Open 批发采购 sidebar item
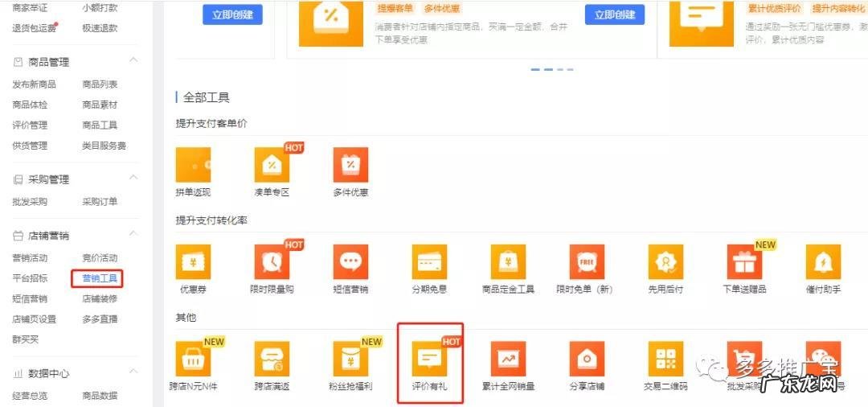 point(30,202)
